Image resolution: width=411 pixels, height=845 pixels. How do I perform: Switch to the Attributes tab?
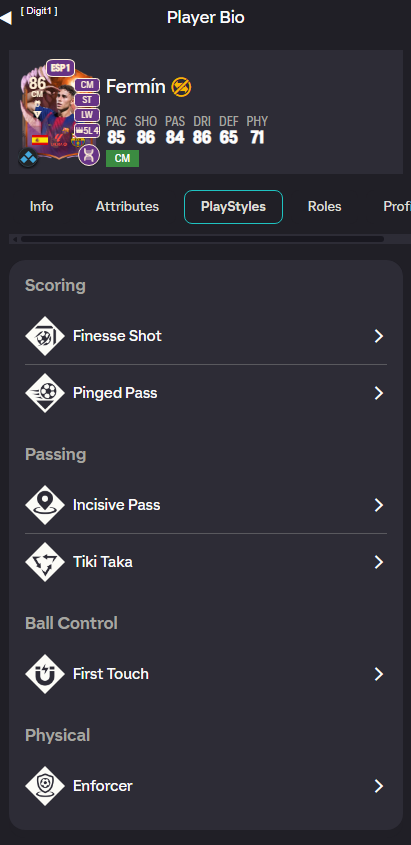(x=127, y=206)
